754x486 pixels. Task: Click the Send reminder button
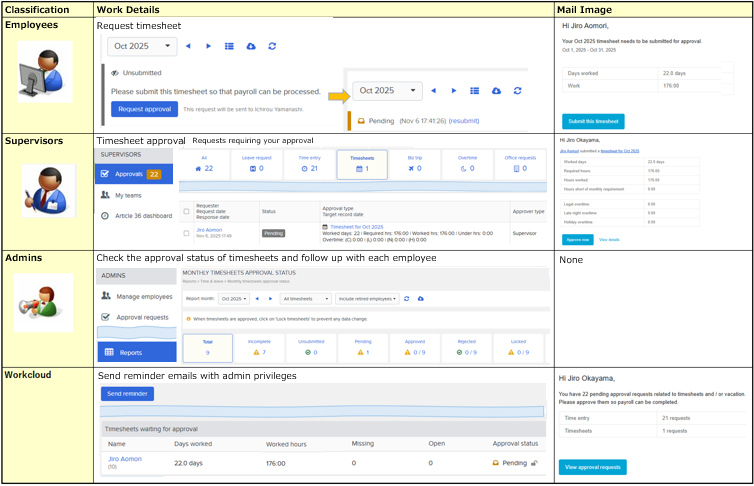pyautogui.click(x=127, y=394)
